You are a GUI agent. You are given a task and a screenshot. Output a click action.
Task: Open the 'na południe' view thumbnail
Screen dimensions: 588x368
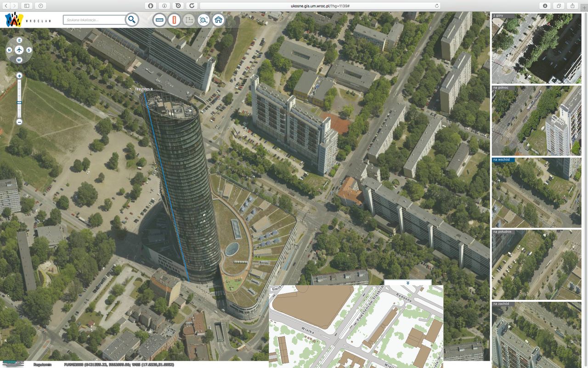[x=536, y=264]
